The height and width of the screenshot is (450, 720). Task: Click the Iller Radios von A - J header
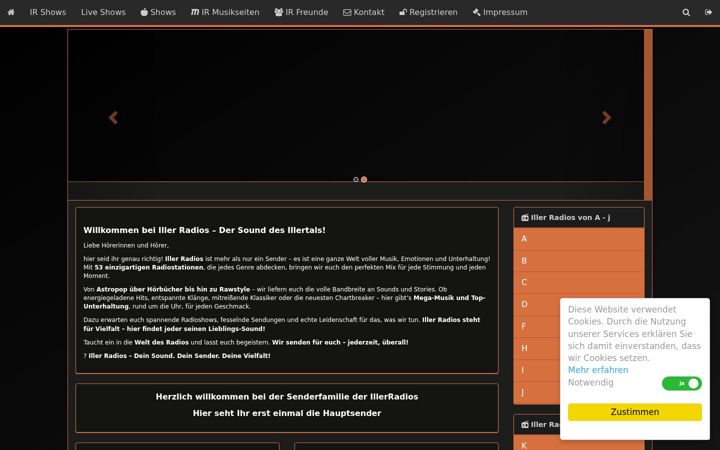pos(579,218)
